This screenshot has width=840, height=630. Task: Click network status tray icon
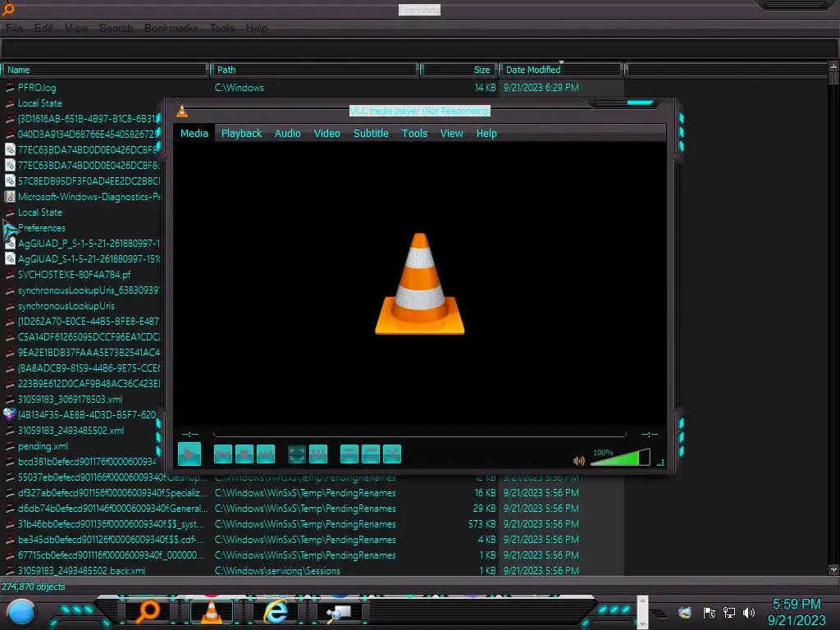(729, 612)
